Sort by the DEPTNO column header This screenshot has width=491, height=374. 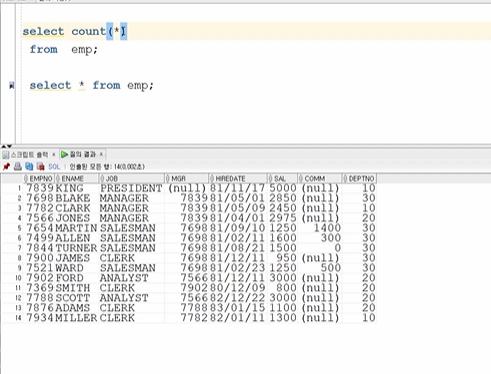pyautogui.click(x=359, y=178)
